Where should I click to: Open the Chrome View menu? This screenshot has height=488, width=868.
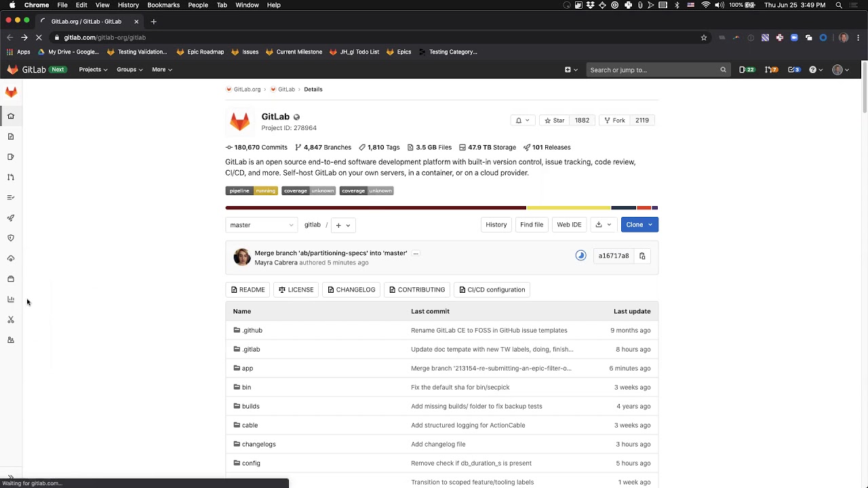coord(102,5)
